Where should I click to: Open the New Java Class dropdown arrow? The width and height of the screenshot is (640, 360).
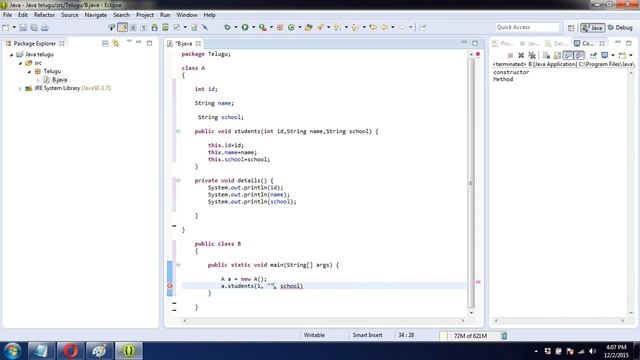coord(300,27)
